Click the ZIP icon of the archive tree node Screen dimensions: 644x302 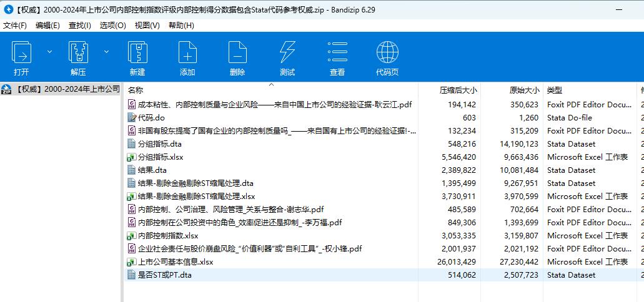[6, 89]
